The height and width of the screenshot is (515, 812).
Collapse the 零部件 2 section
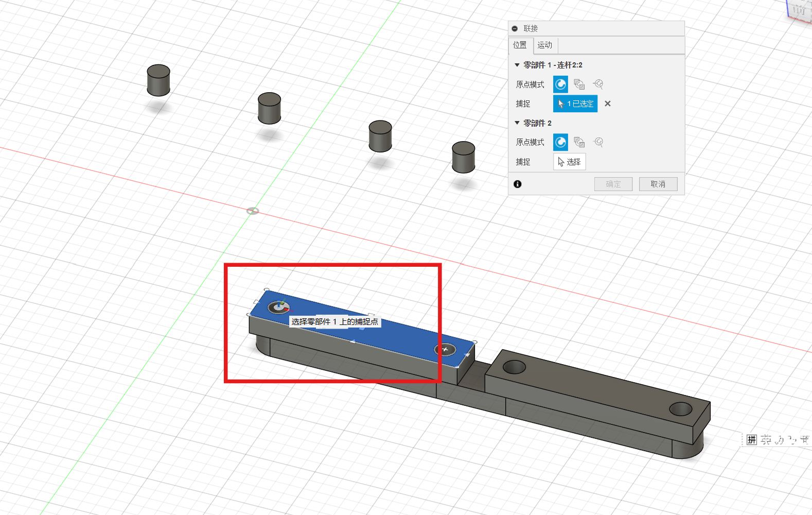coord(517,123)
